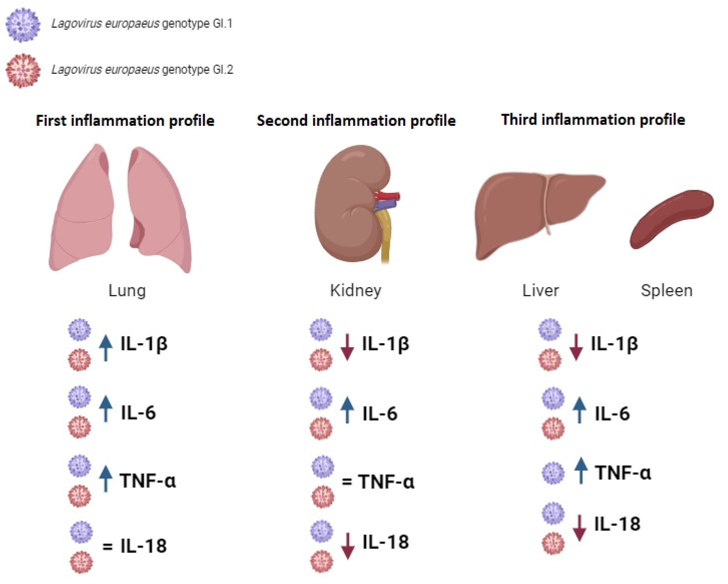Click the red GI.2 virus icon in legend
Image resolution: width=728 pixels, height=584 pixels.
point(23,70)
